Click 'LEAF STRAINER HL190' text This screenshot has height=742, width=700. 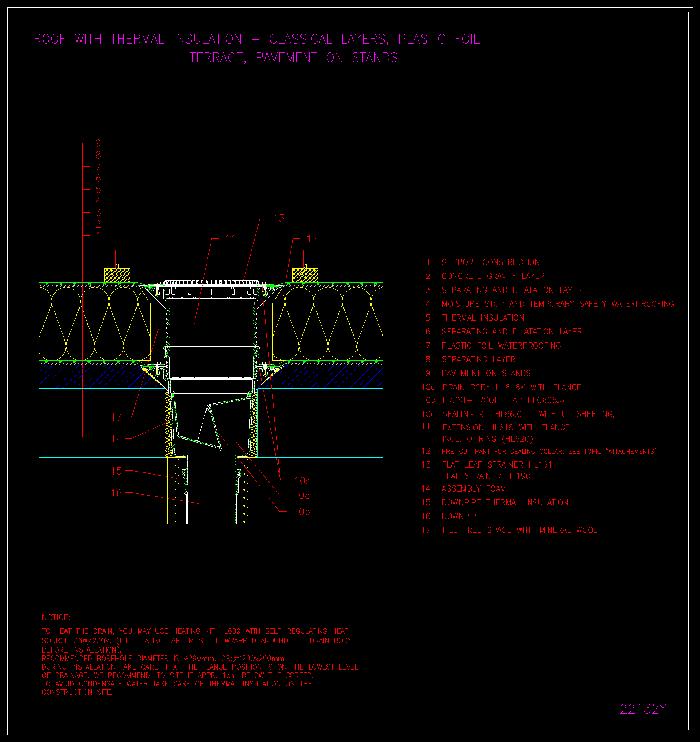click(486, 476)
